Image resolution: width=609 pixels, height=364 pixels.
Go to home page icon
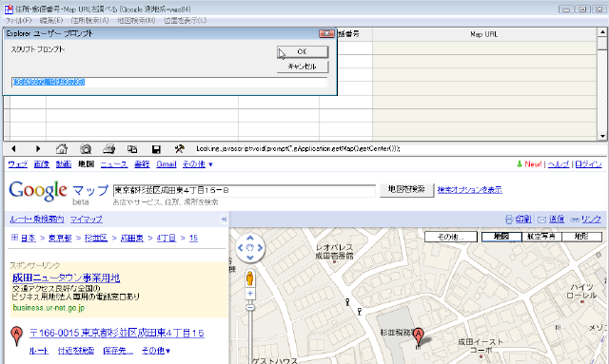62,148
